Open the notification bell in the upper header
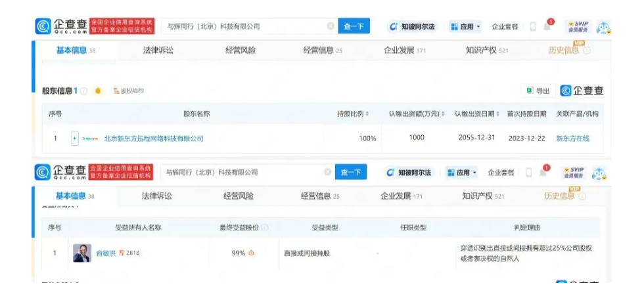Image resolution: width=644 pixels, height=300 pixels. tap(547, 26)
